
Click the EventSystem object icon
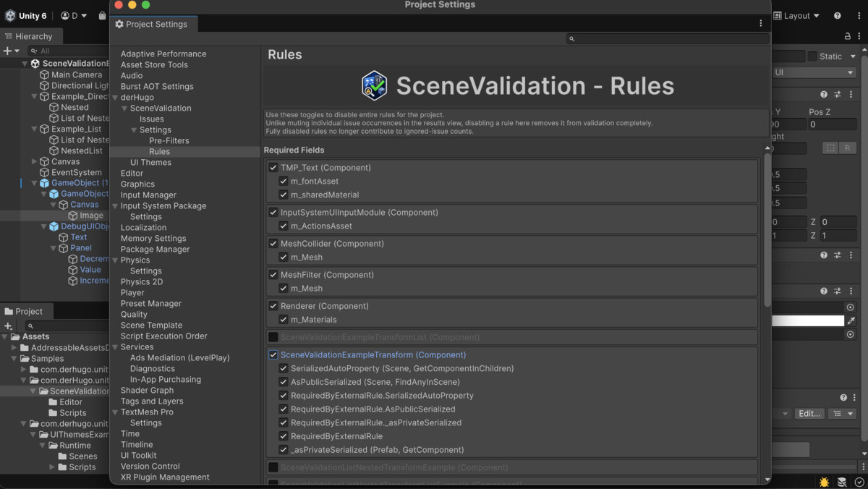point(44,172)
